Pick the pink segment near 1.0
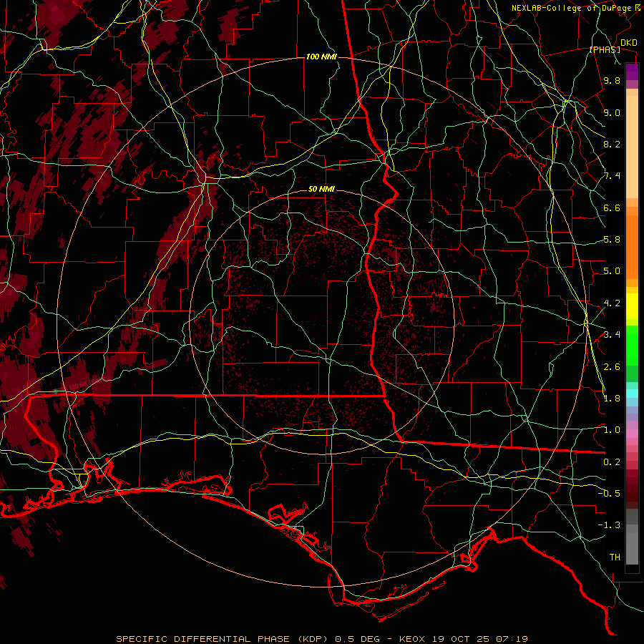Screen dimensions: 644x644 (632, 433)
